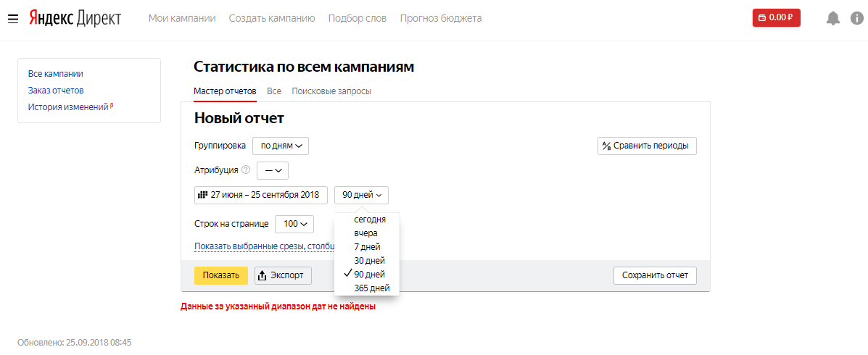Screen dimensions: 868x355
Task: Switch to the Мастер отчетов tab
Action: point(226,91)
